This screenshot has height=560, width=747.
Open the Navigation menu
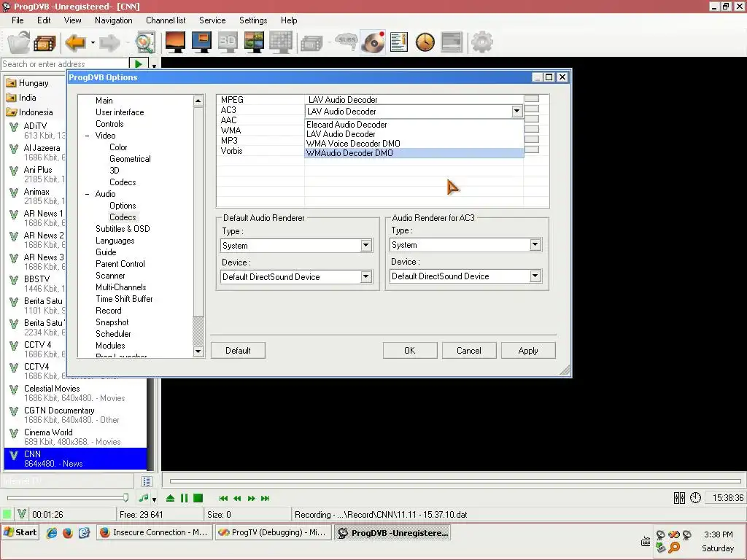(113, 20)
